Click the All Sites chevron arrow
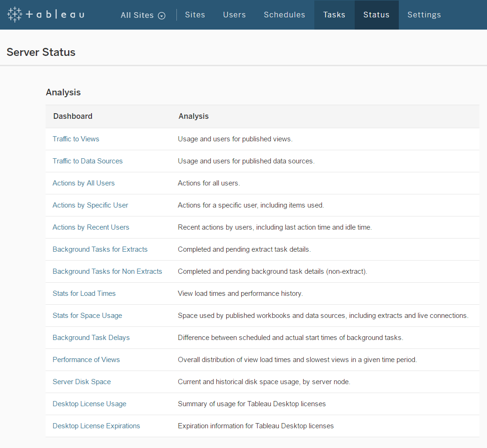Screen dimensions: 487x448 [x=162, y=15]
